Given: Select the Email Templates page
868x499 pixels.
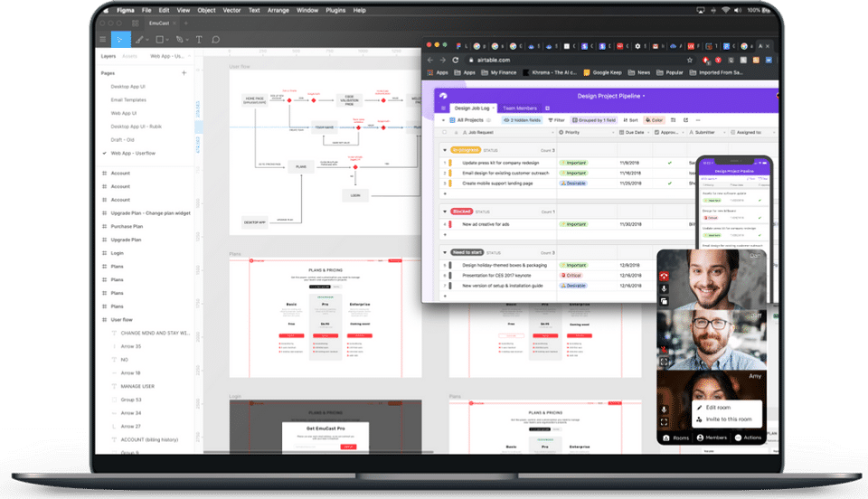Looking at the screenshot, I should pos(128,100).
